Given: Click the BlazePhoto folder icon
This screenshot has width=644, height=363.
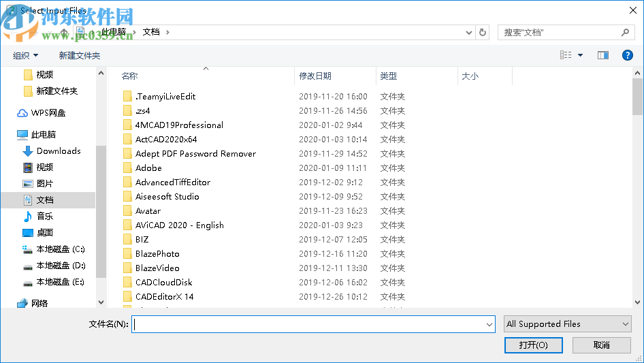Looking at the screenshot, I should (128, 253).
